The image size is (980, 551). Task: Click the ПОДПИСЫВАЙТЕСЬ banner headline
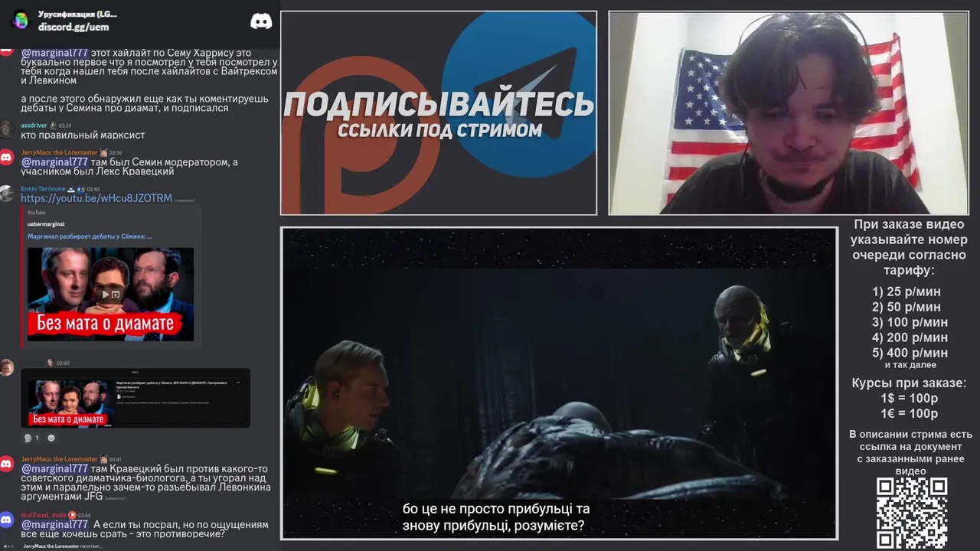click(x=439, y=105)
